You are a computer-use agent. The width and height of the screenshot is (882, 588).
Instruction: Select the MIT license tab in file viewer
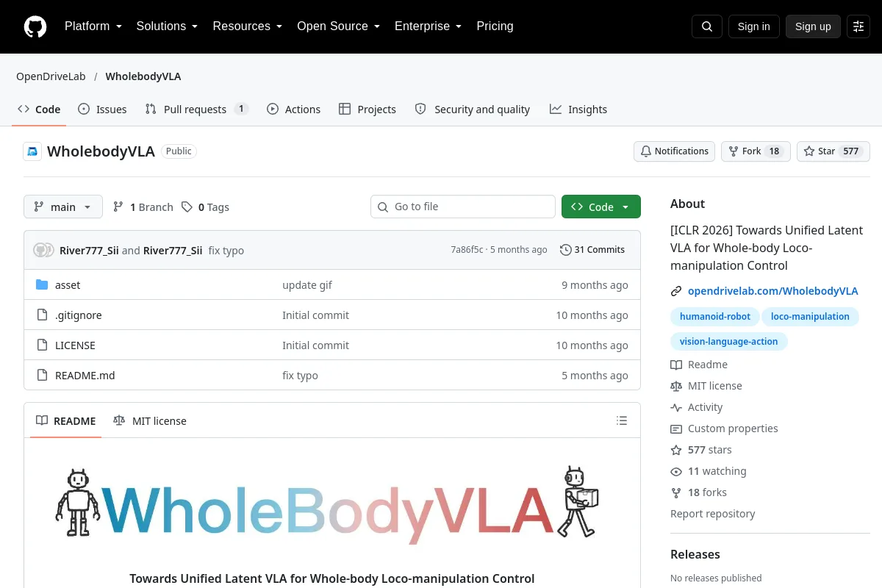149,421
